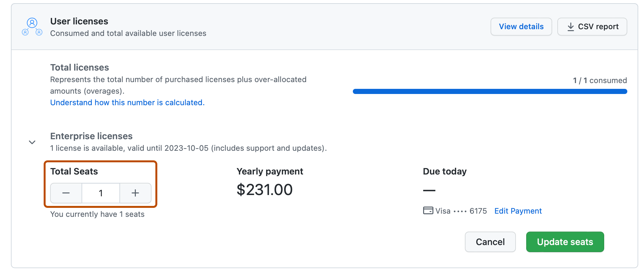644x272 pixels.
Task: Open 'Understand how this number is calculated' link
Action: (127, 103)
